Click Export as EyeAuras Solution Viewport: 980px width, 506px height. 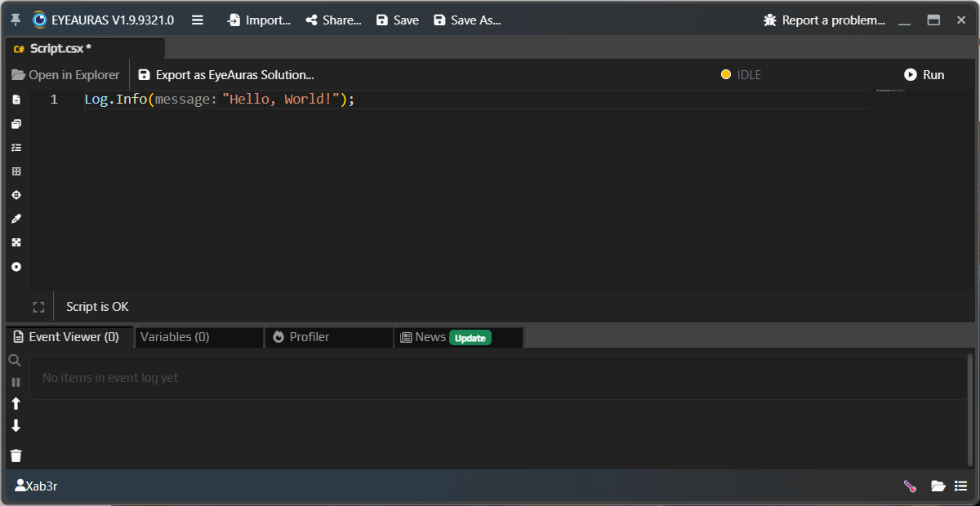pyautogui.click(x=227, y=73)
